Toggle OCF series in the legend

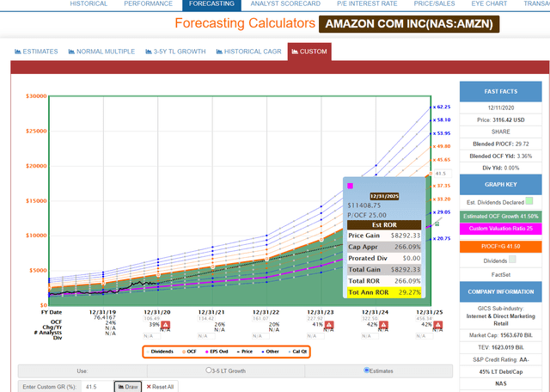pyautogui.click(x=189, y=352)
